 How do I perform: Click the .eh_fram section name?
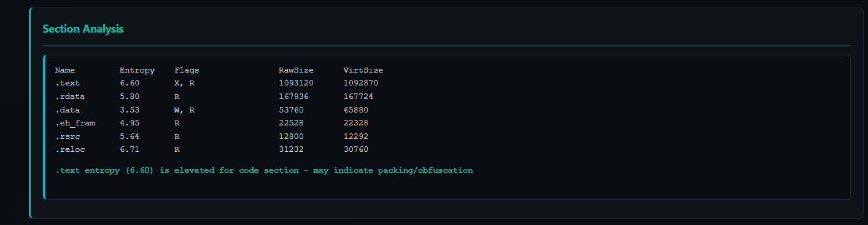point(75,123)
